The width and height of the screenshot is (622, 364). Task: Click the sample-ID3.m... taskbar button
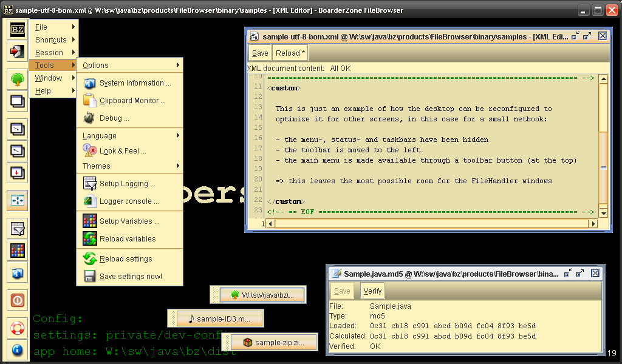pyautogui.click(x=219, y=319)
